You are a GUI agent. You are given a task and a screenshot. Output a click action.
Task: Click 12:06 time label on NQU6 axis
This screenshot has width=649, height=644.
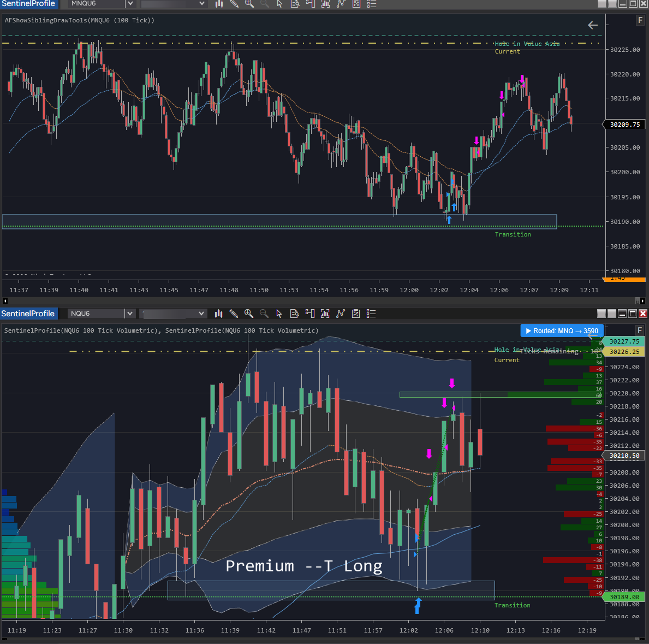tap(444, 630)
